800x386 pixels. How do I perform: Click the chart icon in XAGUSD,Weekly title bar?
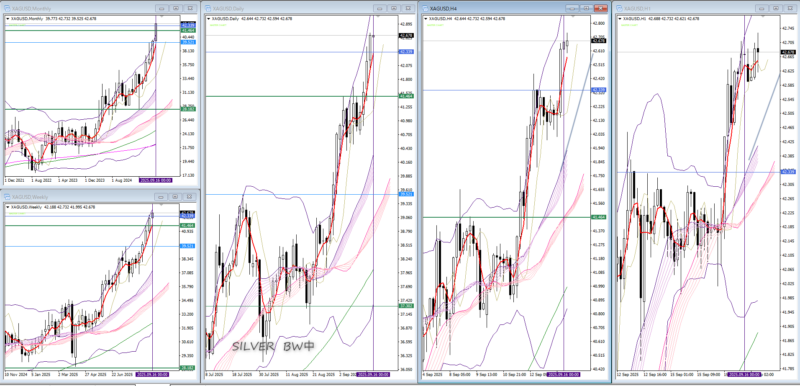pos(7,196)
